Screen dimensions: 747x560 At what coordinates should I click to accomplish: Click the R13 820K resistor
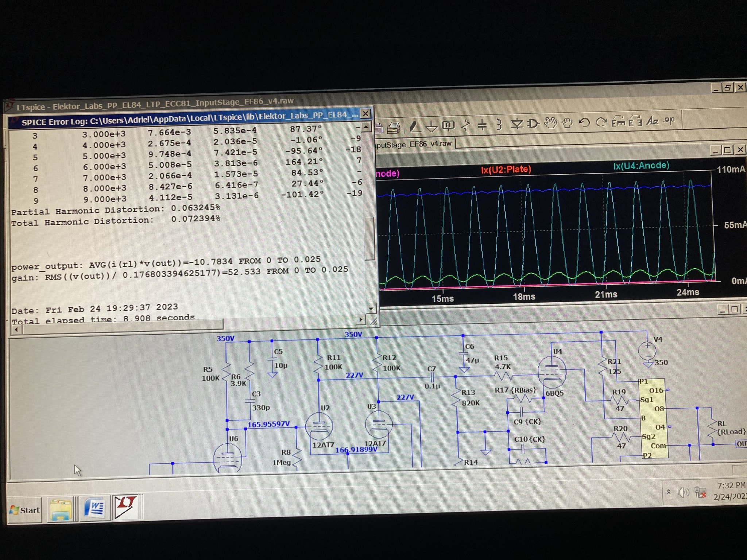[456, 397]
